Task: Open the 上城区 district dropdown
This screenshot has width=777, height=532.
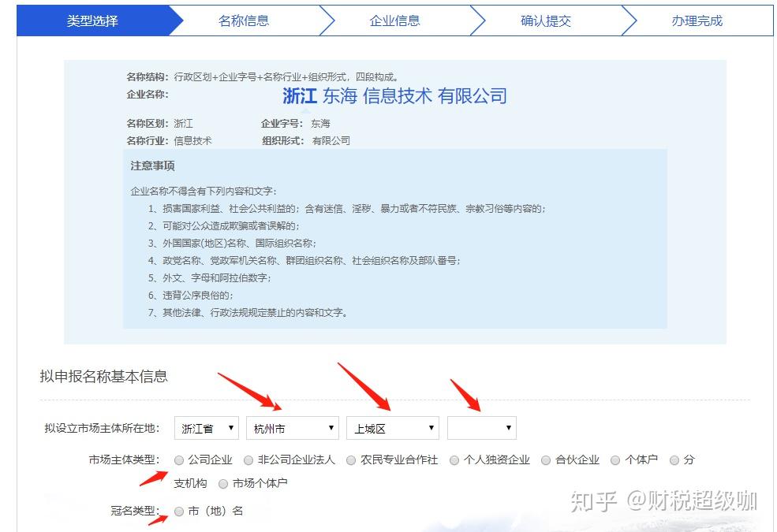Action: [393, 428]
